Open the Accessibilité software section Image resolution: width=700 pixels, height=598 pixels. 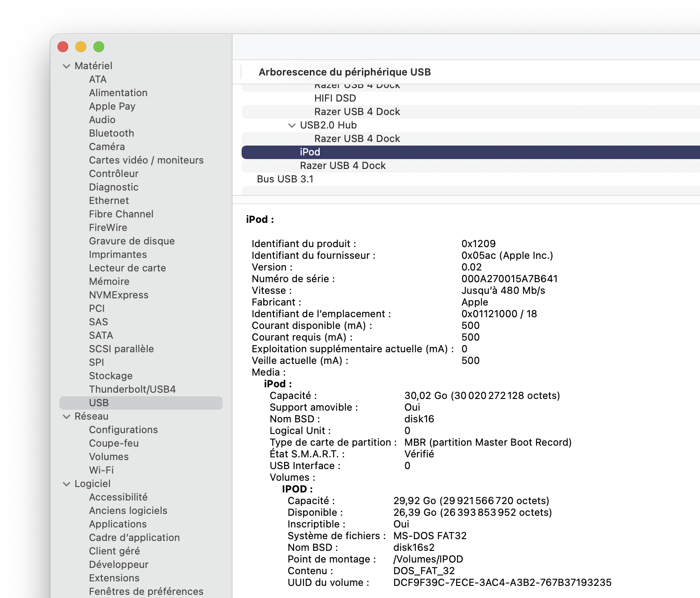point(118,497)
